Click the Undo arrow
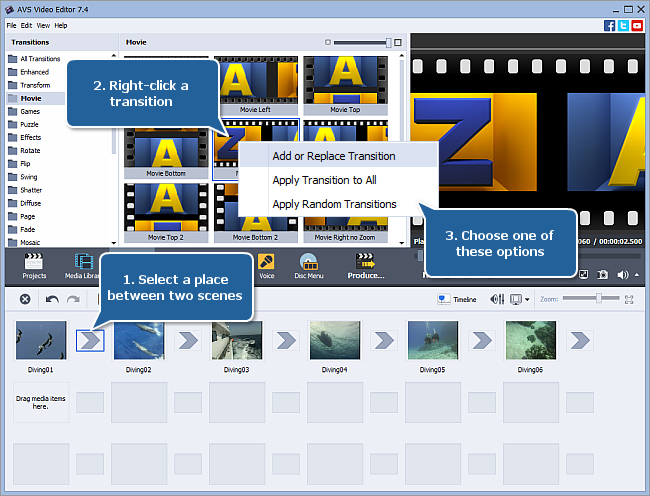 [52, 299]
